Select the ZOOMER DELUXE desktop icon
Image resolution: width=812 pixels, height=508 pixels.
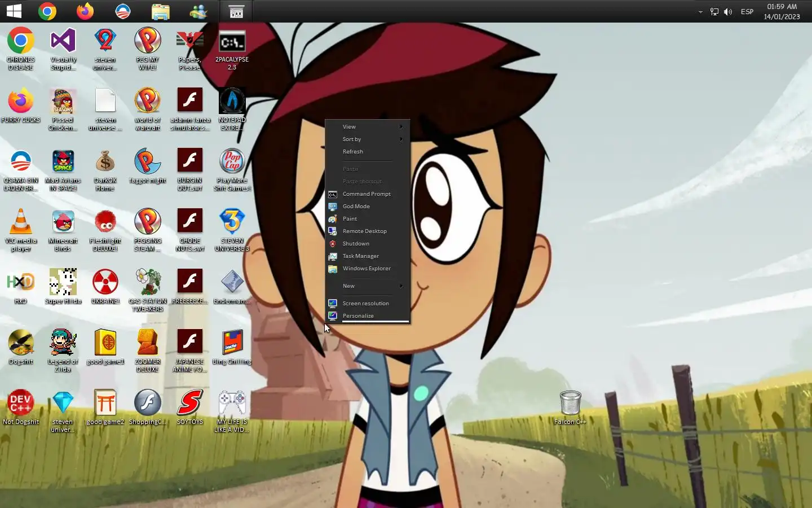pos(148,351)
